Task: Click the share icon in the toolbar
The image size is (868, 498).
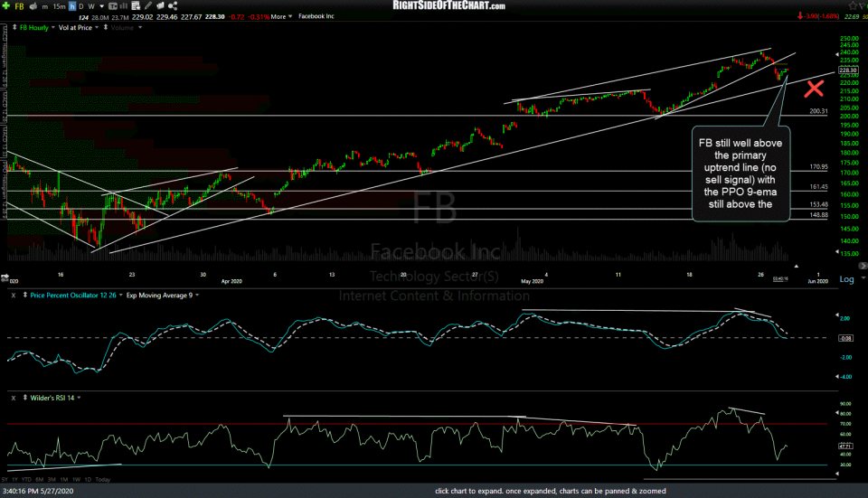Action: tap(173, 6)
